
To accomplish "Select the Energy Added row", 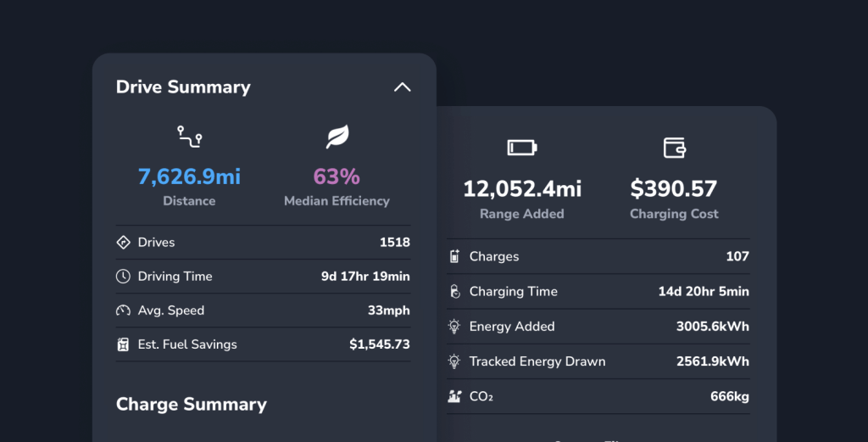I will point(598,327).
